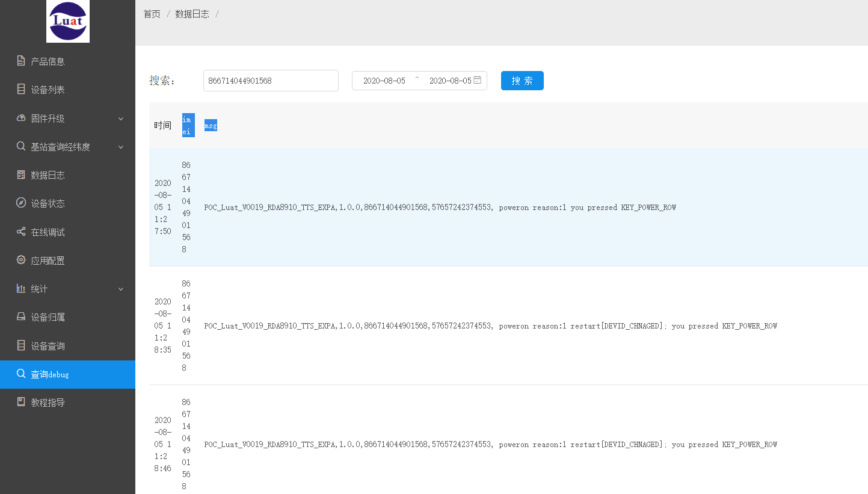Click the 设备状态 compass icon

(x=21, y=203)
